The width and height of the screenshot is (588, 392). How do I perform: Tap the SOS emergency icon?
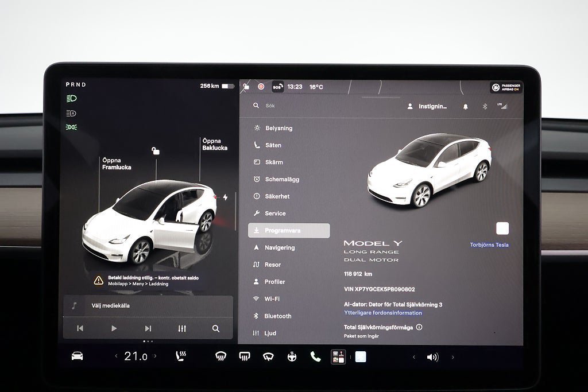277,87
